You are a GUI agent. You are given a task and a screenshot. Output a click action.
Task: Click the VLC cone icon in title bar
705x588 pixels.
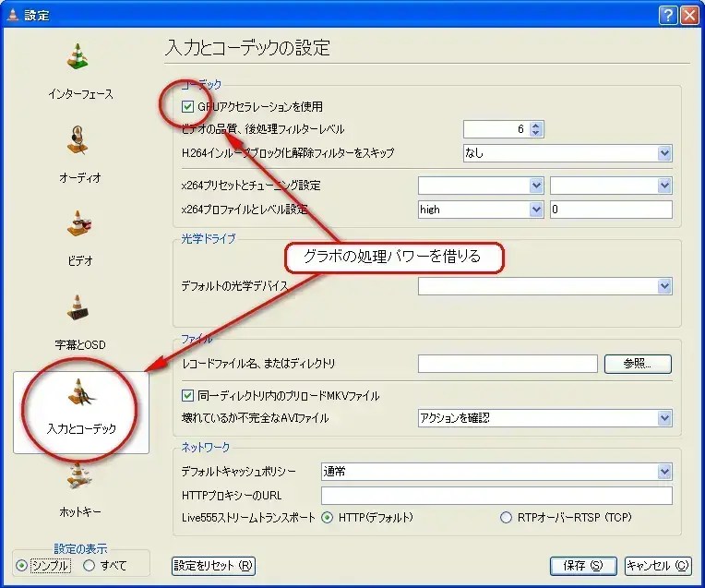click(x=13, y=15)
